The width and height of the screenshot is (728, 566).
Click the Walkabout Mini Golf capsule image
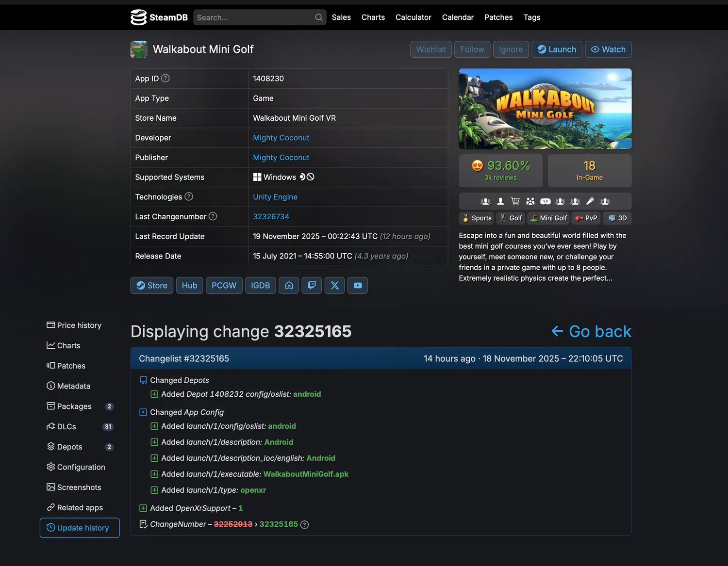[x=546, y=109]
